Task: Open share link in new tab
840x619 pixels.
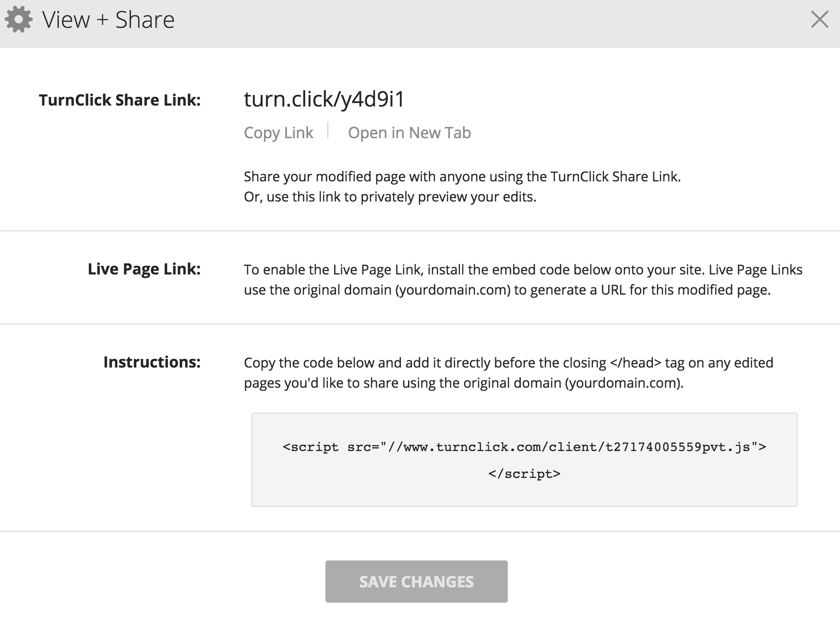Action: click(409, 133)
